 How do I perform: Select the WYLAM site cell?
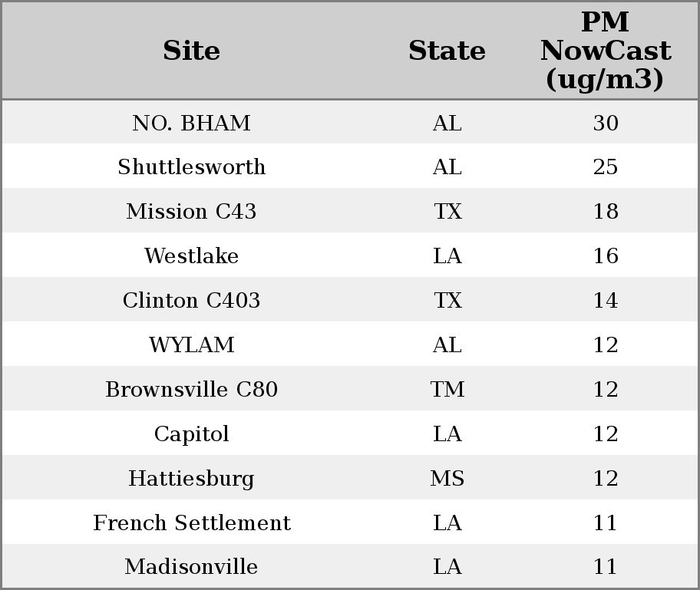(191, 345)
